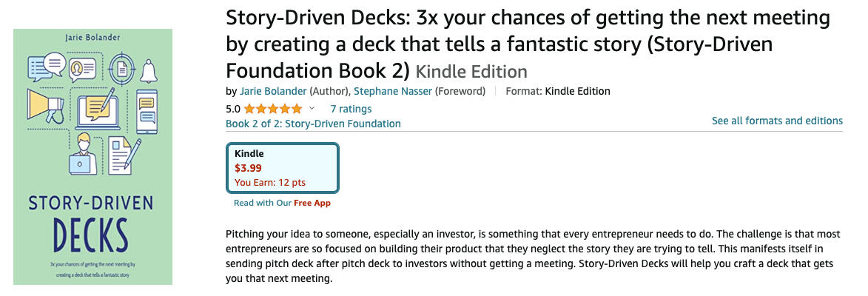Click the bell icon on the book cover
The height and width of the screenshot is (296, 868).
pos(149,70)
